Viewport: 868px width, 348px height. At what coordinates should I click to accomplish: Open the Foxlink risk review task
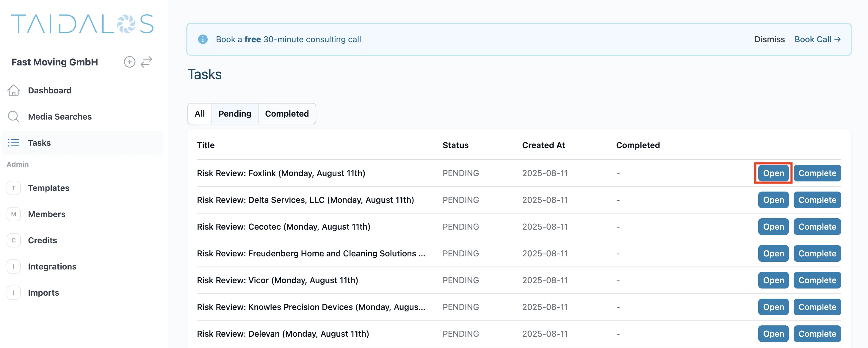coord(773,173)
